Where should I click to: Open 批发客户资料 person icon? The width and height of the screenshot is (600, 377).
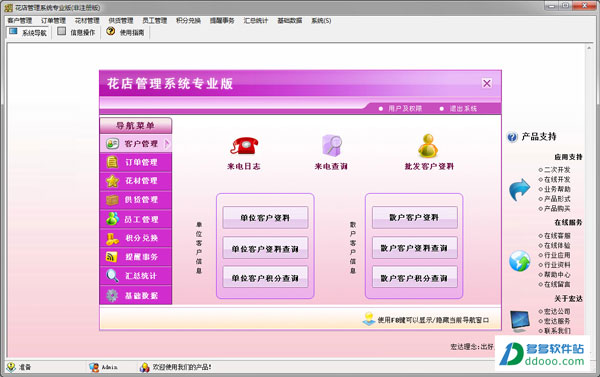click(x=428, y=146)
